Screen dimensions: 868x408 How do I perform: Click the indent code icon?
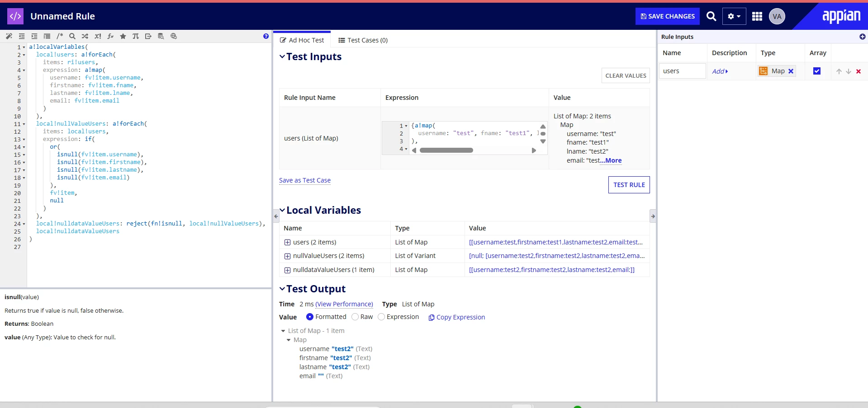click(34, 36)
